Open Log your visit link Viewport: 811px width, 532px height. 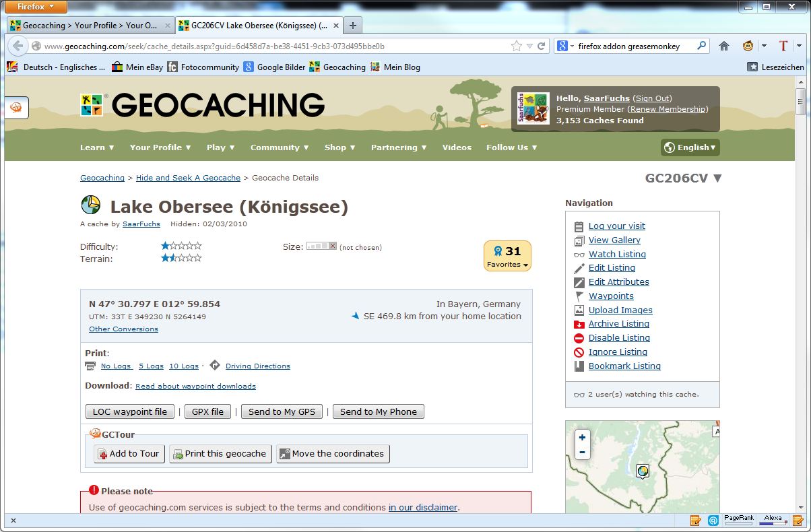616,226
